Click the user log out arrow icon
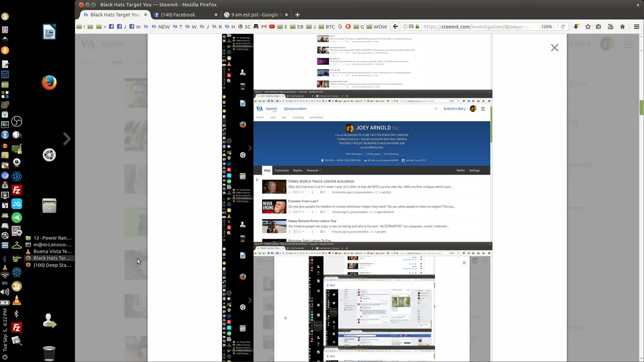Viewport: 644px width, 362px height. click(x=49, y=320)
